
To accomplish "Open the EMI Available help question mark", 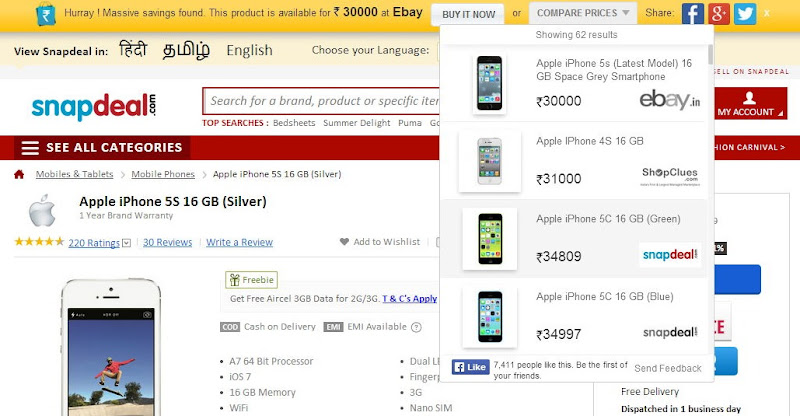I will coord(416,327).
